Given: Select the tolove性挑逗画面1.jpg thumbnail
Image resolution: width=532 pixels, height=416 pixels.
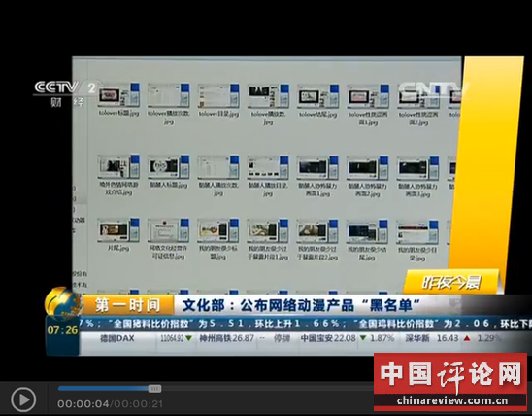Looking at the screenshot, I should click(368, 97).
